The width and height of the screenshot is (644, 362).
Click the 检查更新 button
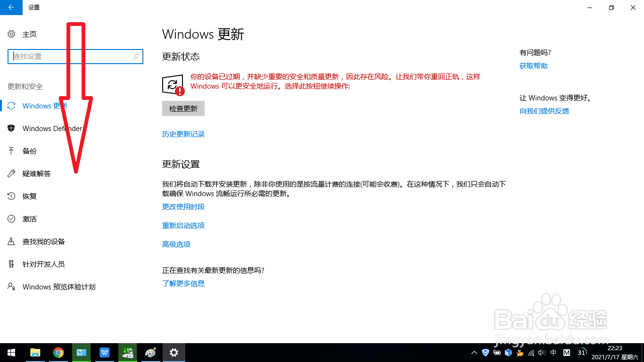pyautogui.click(x=183, y=108)
